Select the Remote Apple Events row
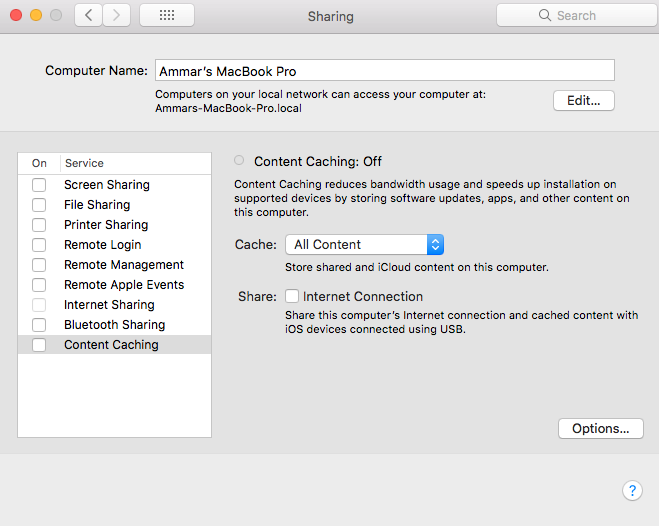Image resolution: width=659 pixels, height=526 pixels. click(x=114, y=285)
